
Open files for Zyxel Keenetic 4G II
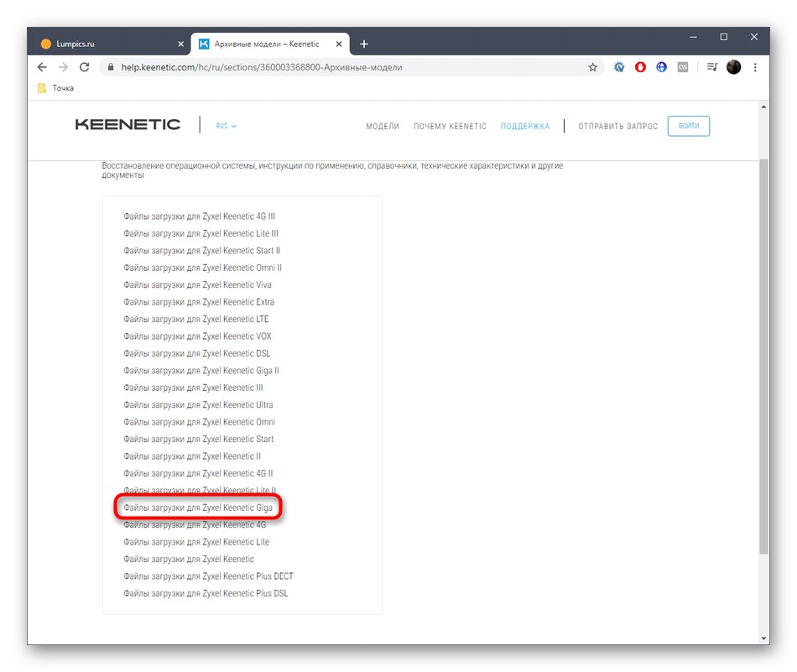198,473
